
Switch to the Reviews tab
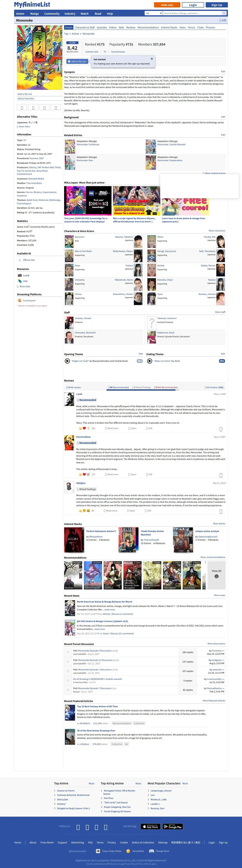pyautogui.click(x=131, y=28)
